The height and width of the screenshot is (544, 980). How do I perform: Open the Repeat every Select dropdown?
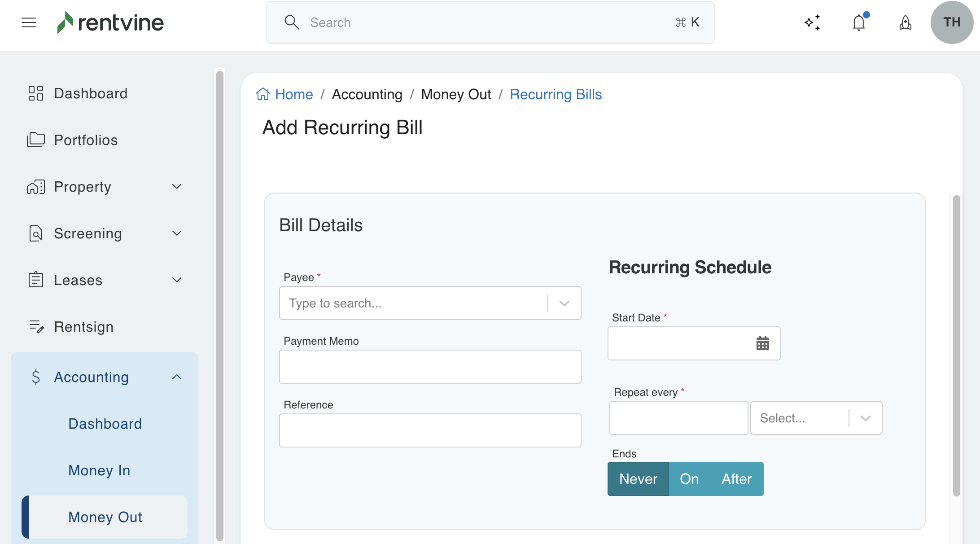click(x=816, y=418)
